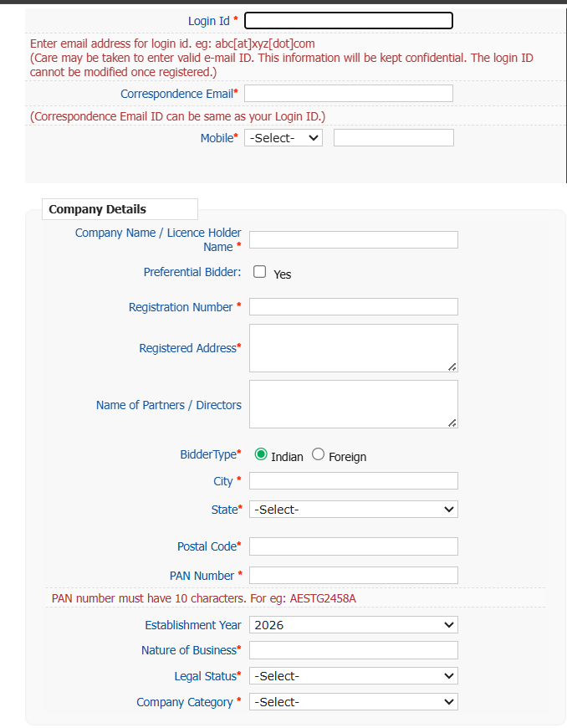Viewport: 567px width, 728px height.
Task: Click the Login Id input field
Action: pyautogui.click(x=348, y=21)
